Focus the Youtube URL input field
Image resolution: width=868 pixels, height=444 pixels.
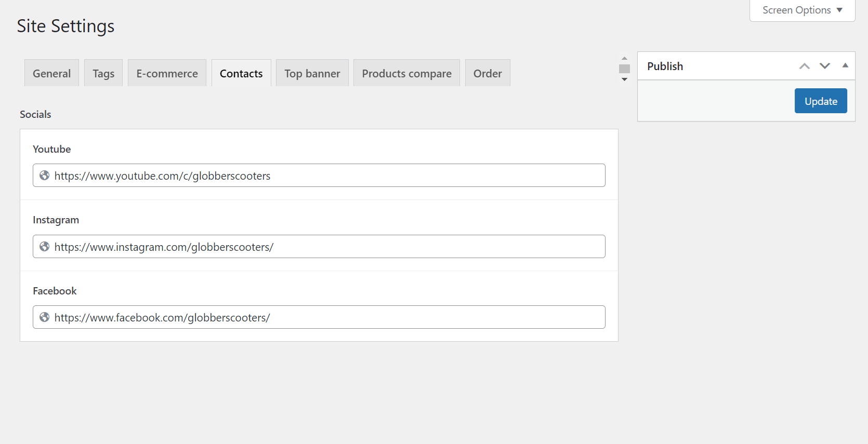(x=327, y=176)
